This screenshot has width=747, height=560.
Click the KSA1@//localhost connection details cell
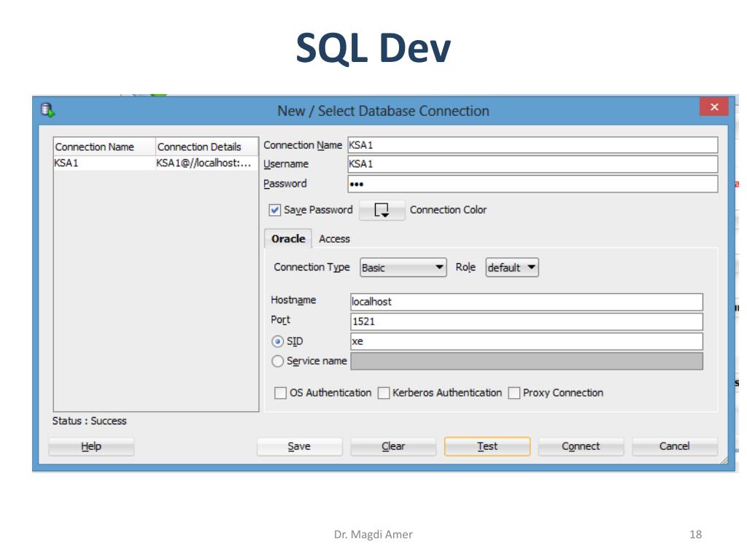coord(206,163)
